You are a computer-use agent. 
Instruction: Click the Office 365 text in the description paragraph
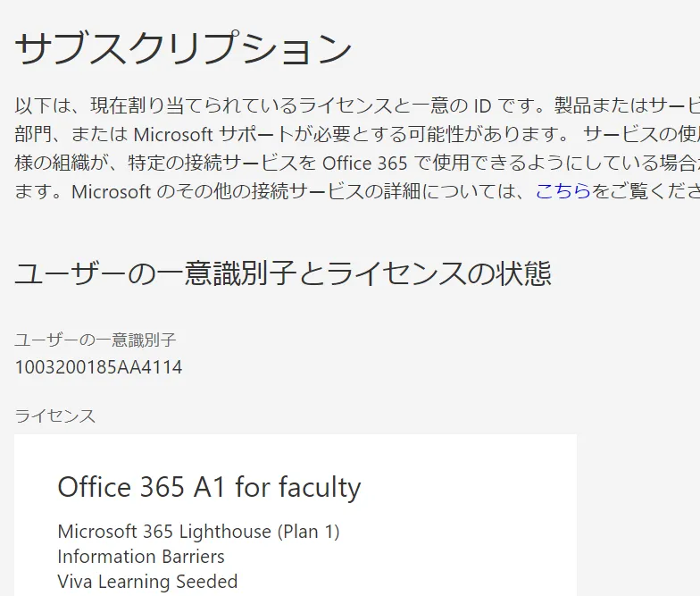click(x=363, y=164)
